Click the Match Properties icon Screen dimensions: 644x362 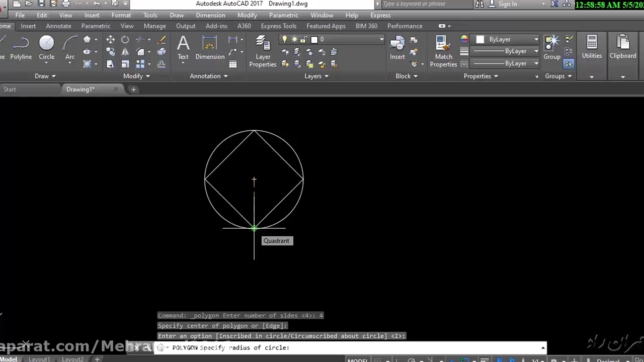point(443,50)
